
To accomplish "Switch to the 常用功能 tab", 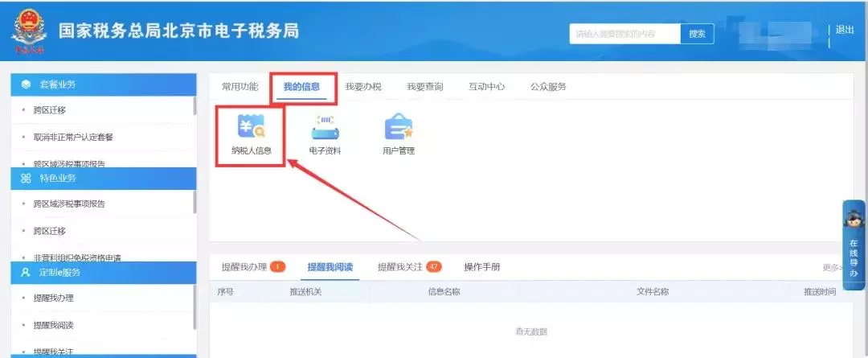I will click(240, 86).
